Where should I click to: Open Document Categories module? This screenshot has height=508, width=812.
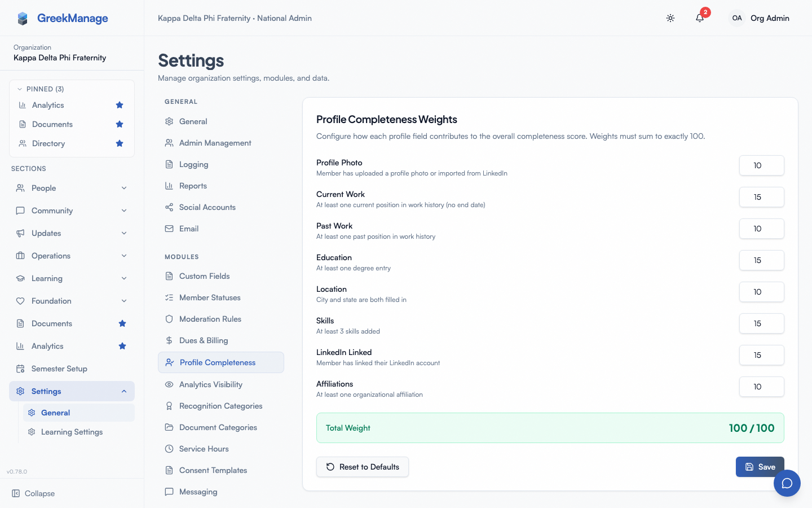(221, 427)
